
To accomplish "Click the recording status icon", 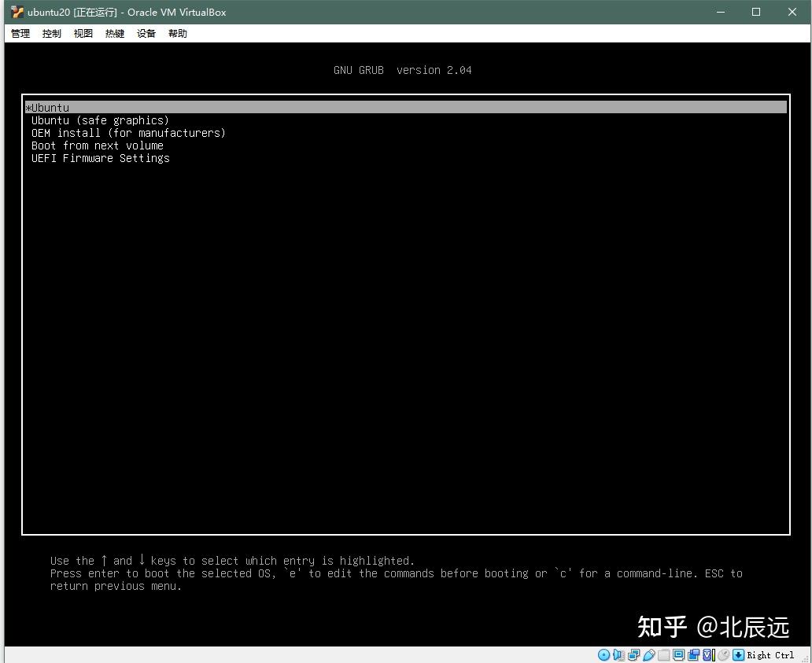I will tap(693, 654).
